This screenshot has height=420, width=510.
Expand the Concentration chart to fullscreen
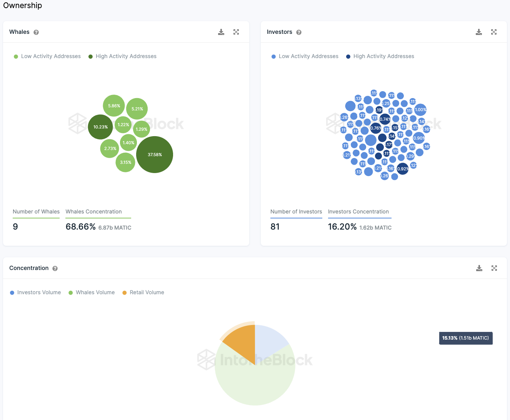[x=494, y=268]
